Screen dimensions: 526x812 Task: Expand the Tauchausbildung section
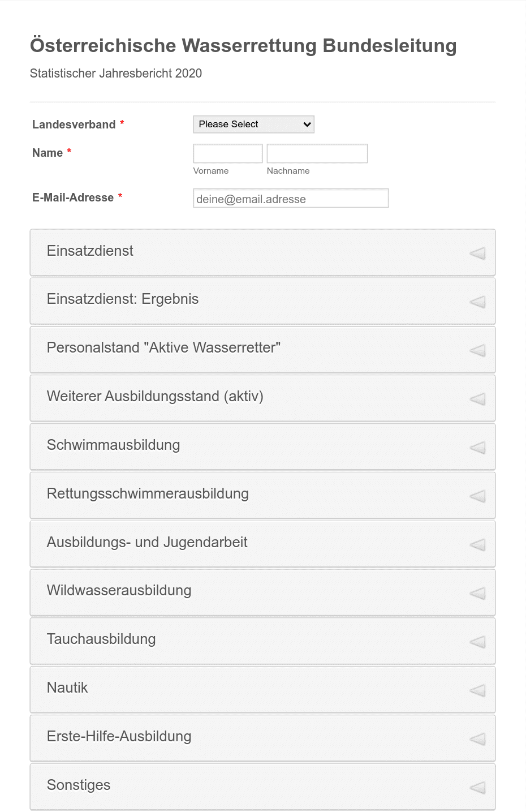pyautogui.click(x=262, y=641)
